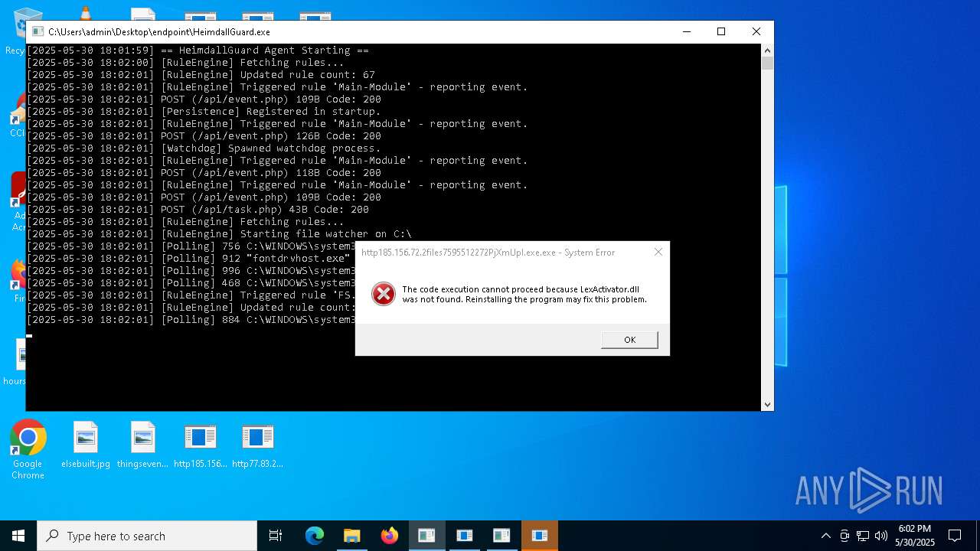The height and width of the screenshot is (551, 980).
Task: Click the console vertical scrollbar thumb
Action: 767,64
